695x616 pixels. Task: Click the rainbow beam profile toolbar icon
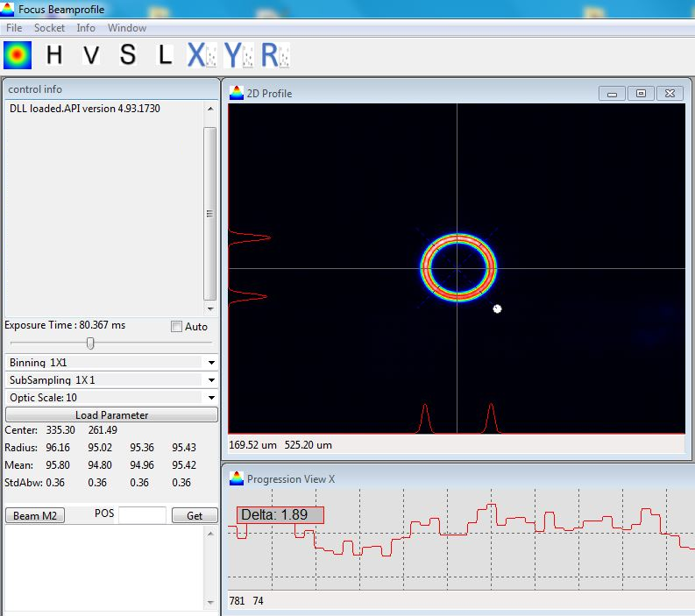coord(18,55)
